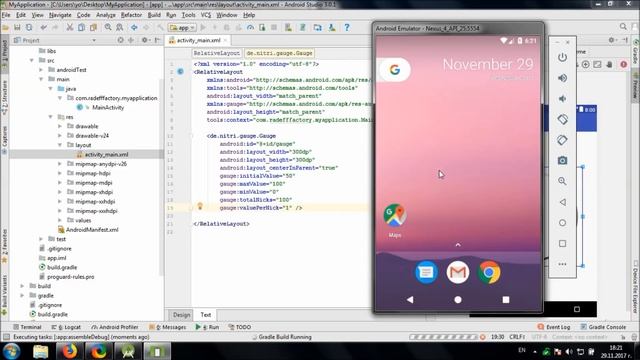Expand the androidTest folder
The image size is (640, 360).
click(x=41, y=70)
